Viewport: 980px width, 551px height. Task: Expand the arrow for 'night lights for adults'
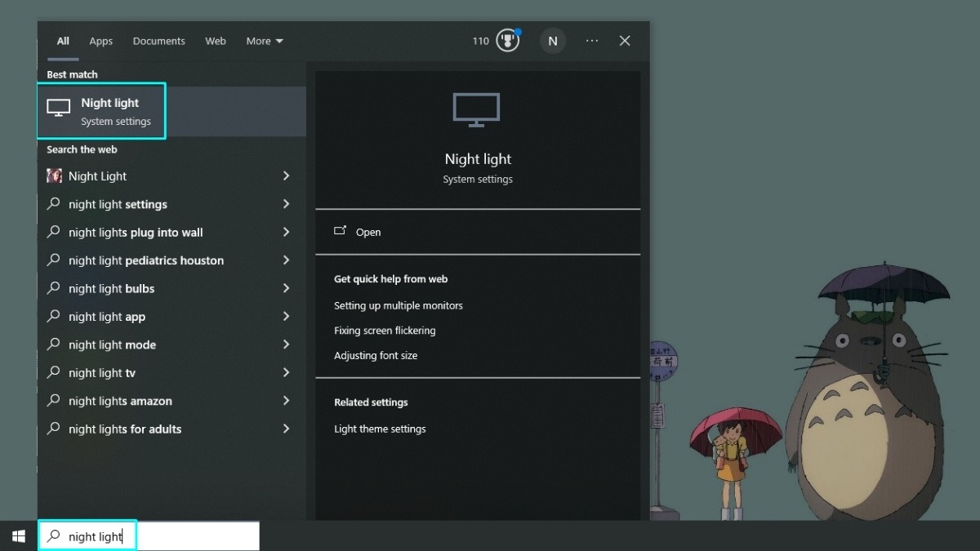286,429
